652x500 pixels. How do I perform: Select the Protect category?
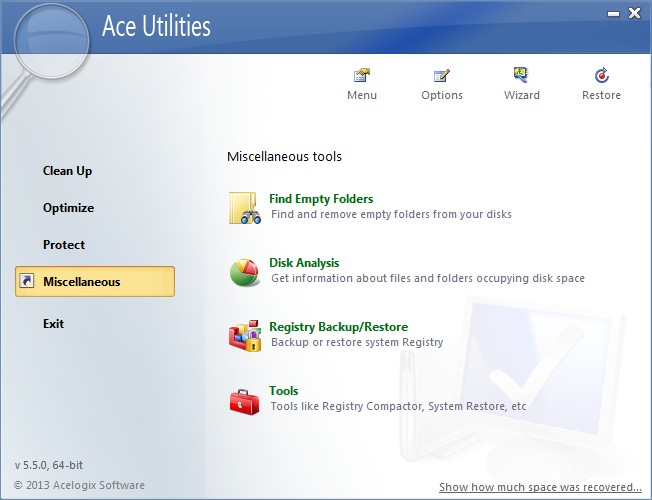coord(64,245)
